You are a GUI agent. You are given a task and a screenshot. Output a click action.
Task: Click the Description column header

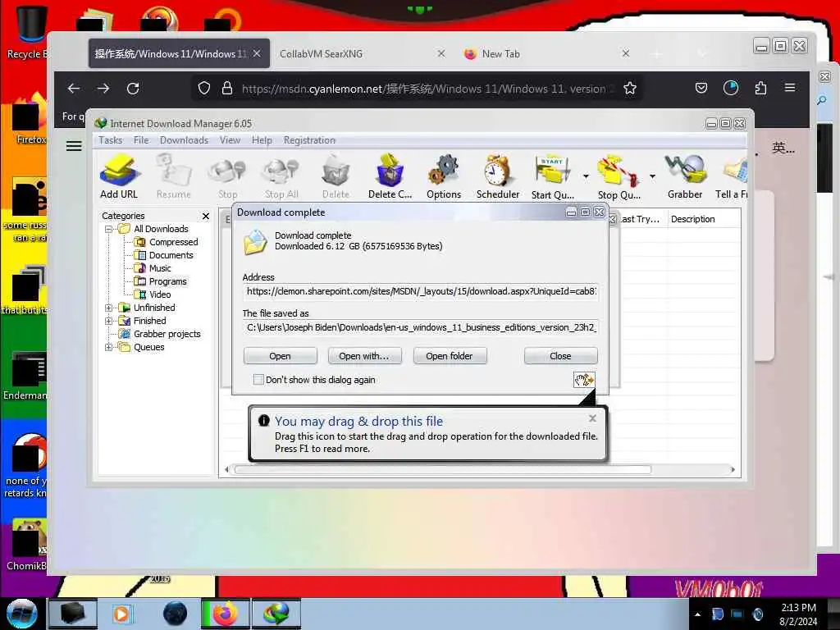[x=705, y=219]
